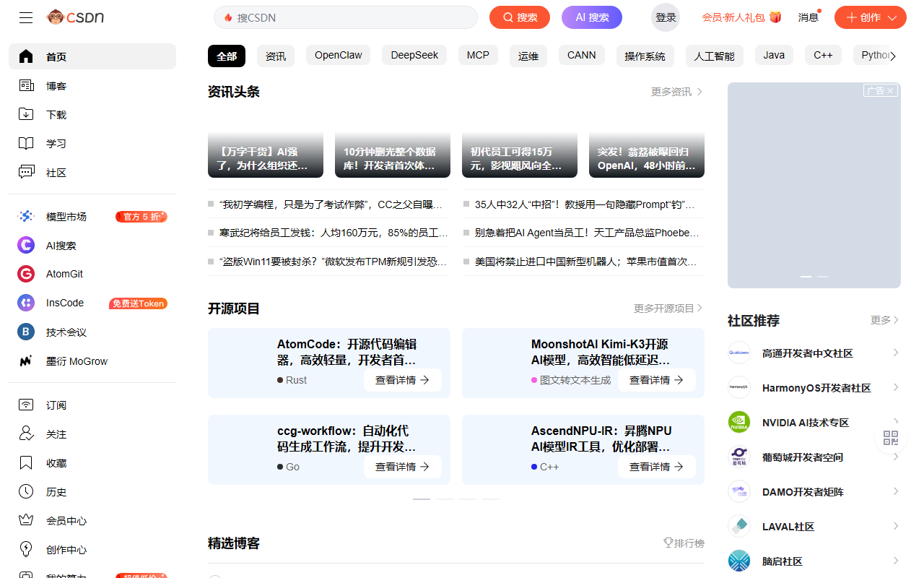This screenshot has height=578, width=924.
Task: Open the 创作 dropdown button
Action: (871, 17)
